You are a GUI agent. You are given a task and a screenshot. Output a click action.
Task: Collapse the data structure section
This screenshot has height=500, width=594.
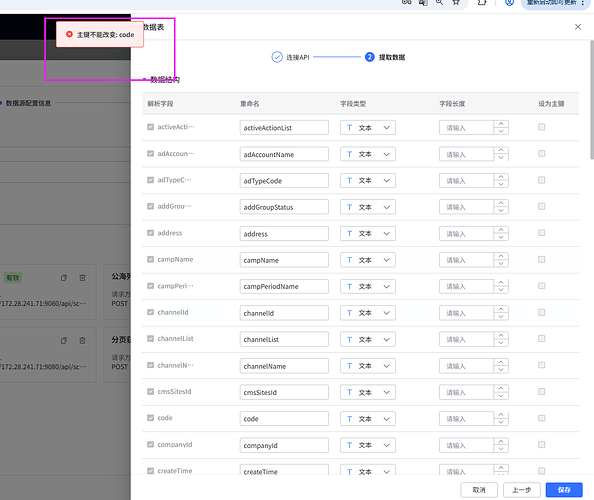144,79
